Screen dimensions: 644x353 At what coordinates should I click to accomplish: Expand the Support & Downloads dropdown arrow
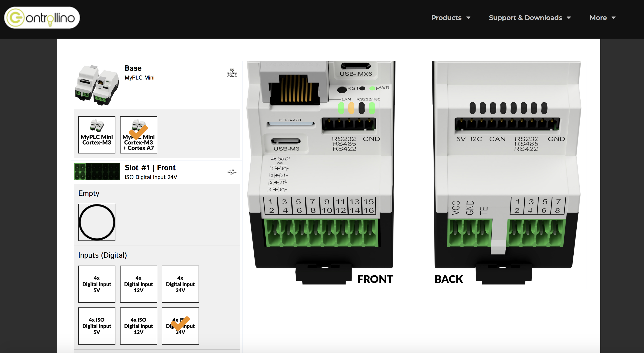coord(569,18)
